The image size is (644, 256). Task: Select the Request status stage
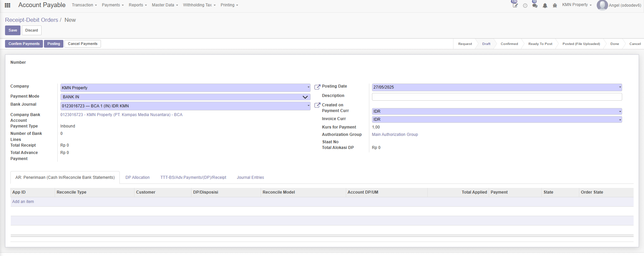465,44
